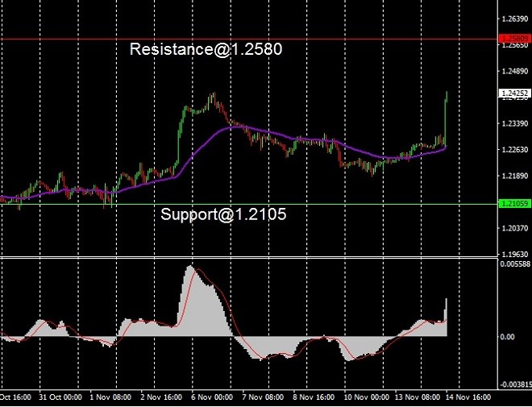Click the 1.26390 price scale value

[515, 19]
